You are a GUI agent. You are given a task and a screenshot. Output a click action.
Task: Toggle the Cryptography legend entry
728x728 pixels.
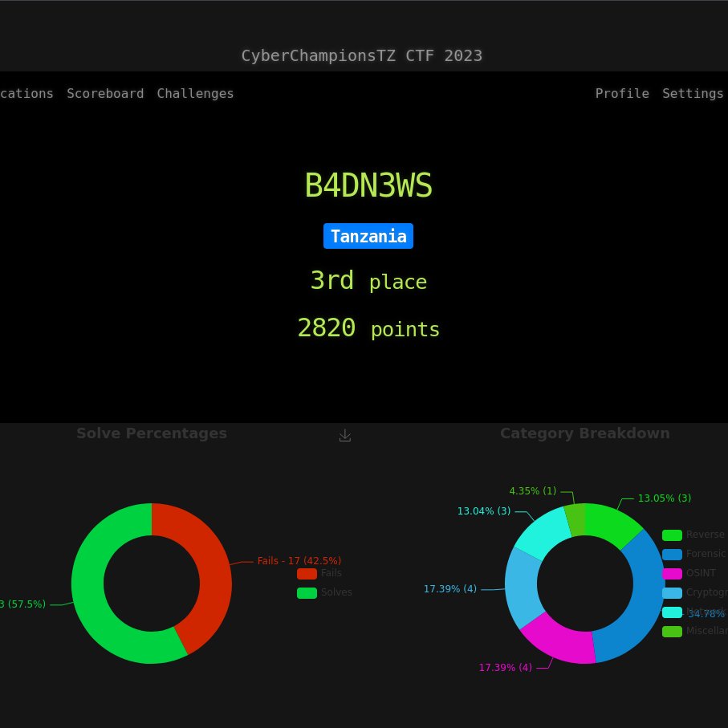(672, 592)
